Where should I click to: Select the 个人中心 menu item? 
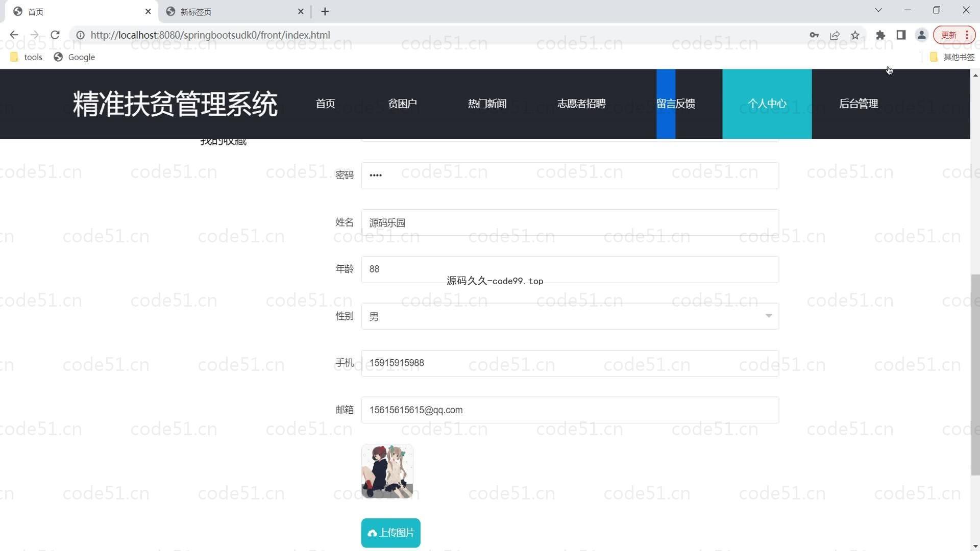(x=767, y=104)
